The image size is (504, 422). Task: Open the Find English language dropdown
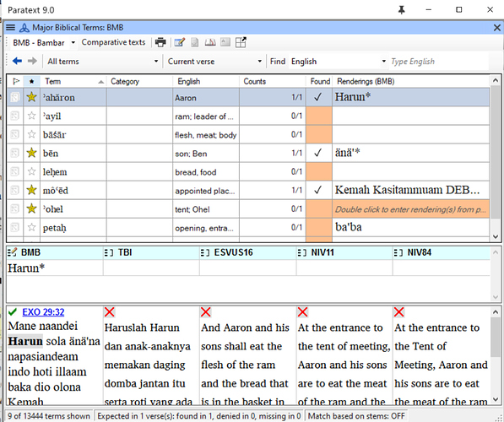coord(383,61)
